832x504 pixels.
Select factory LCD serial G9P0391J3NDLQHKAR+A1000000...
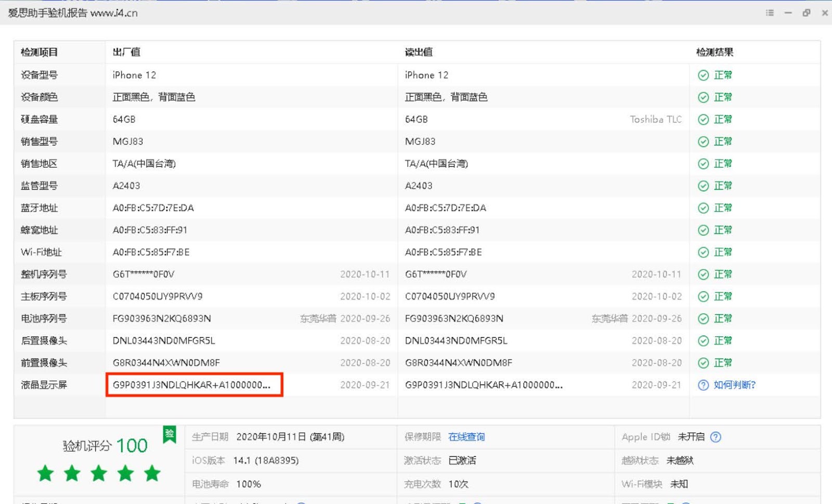tap(191, 385)
